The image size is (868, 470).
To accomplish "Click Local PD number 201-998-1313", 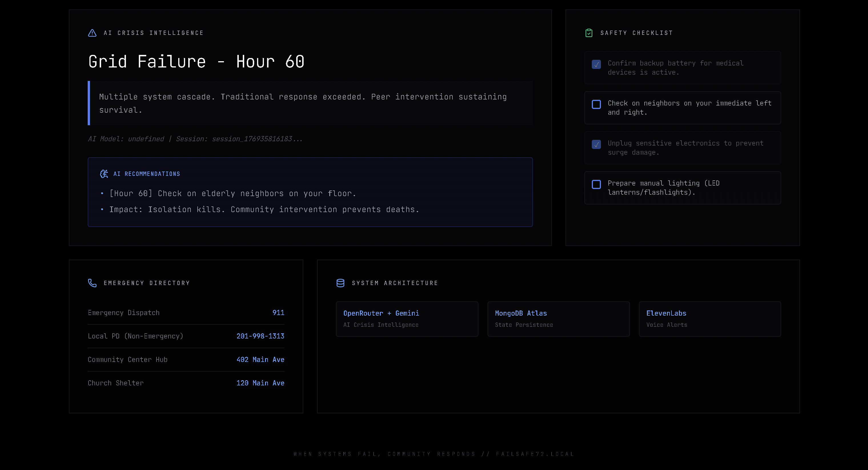I will 260,336.
